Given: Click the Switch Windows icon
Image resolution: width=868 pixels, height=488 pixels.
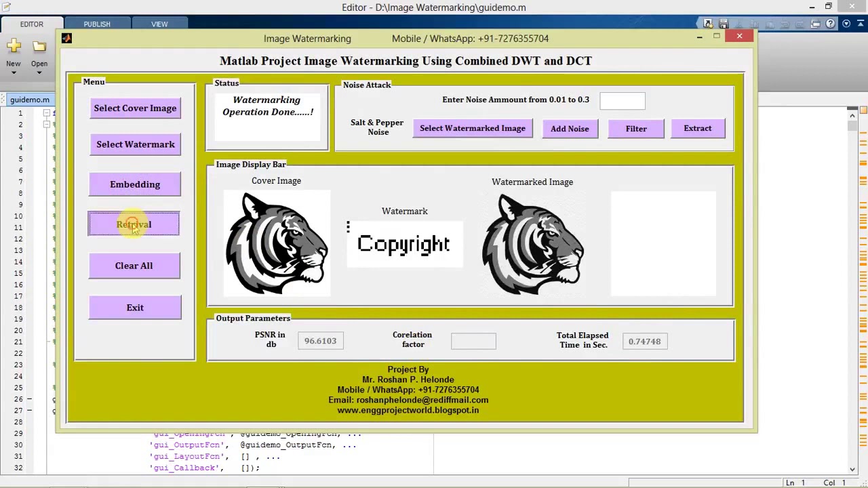Looking at the screenshot, I should click(x=815, y=24).
